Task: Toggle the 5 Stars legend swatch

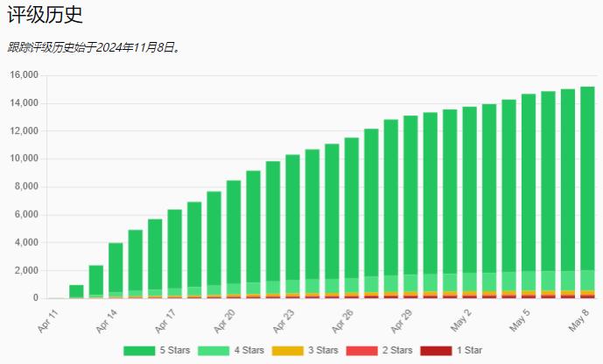Action: (139, 351)
